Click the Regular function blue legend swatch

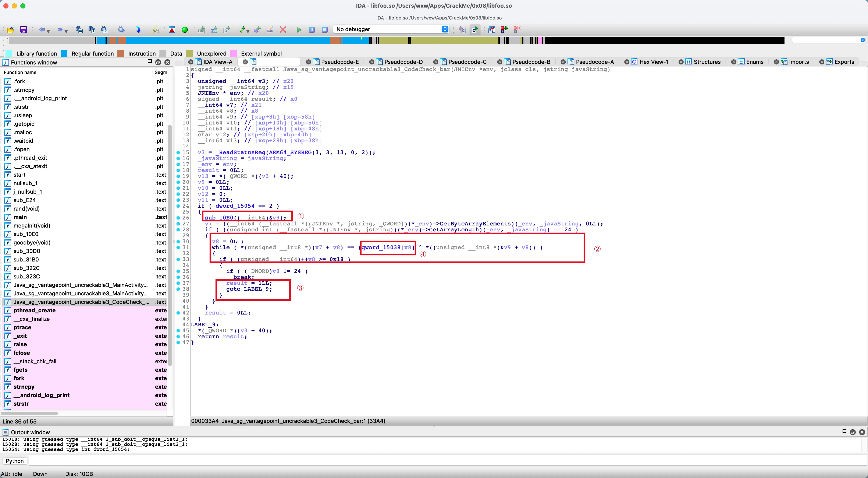(64, 53)
